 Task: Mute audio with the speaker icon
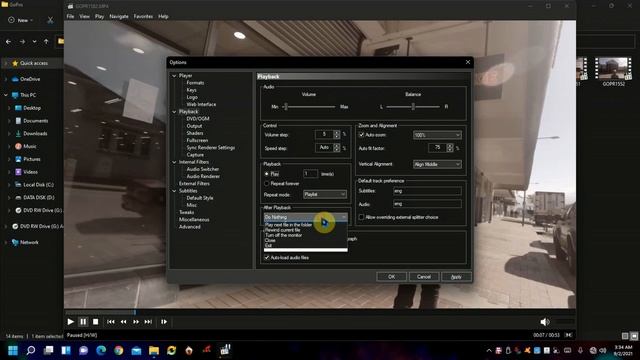click(x=545, y=322)
